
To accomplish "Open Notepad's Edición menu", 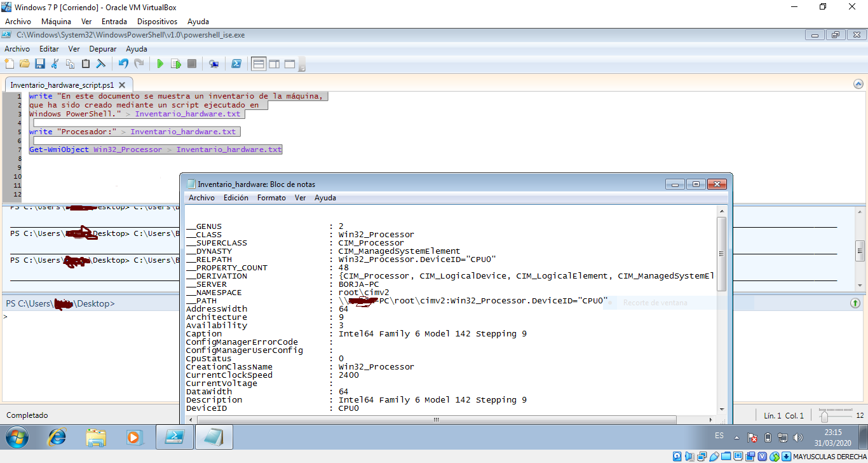I will pyautogui.click(x=236, y=198).
